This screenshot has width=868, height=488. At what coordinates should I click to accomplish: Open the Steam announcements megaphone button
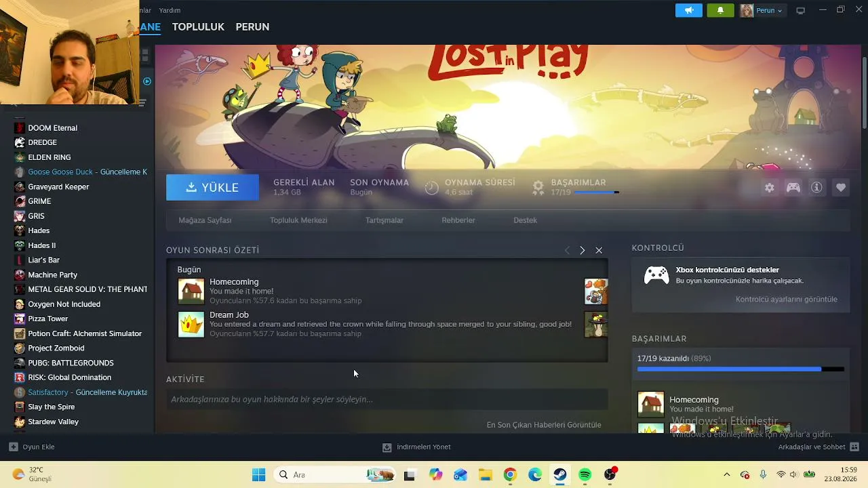pyautogui.click(x=688, y=10)
